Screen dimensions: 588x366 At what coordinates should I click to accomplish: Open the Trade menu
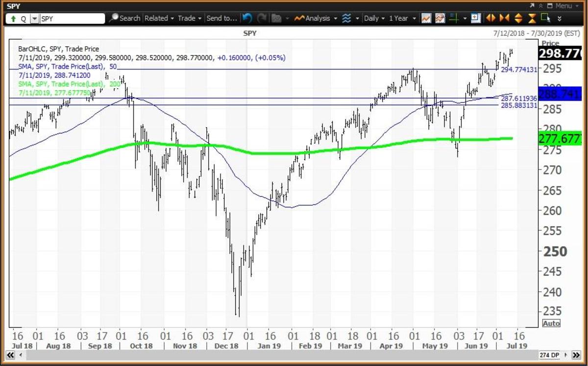[x=187, y=18]
